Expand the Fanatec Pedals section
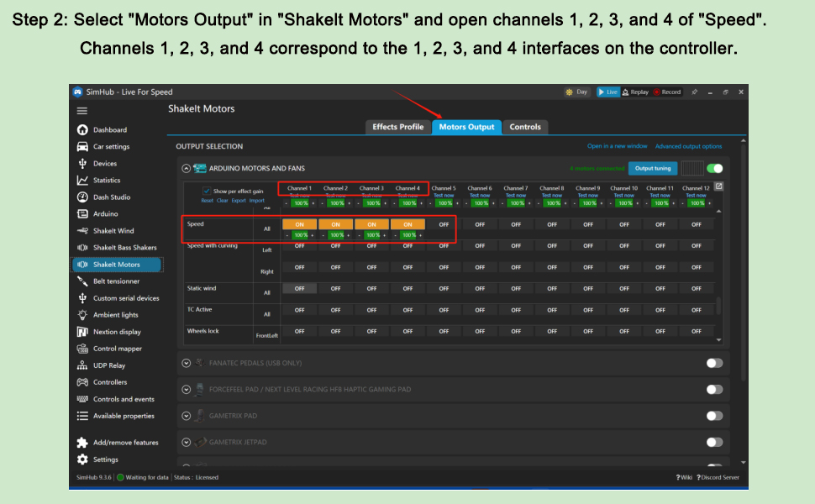 point(186,363)
